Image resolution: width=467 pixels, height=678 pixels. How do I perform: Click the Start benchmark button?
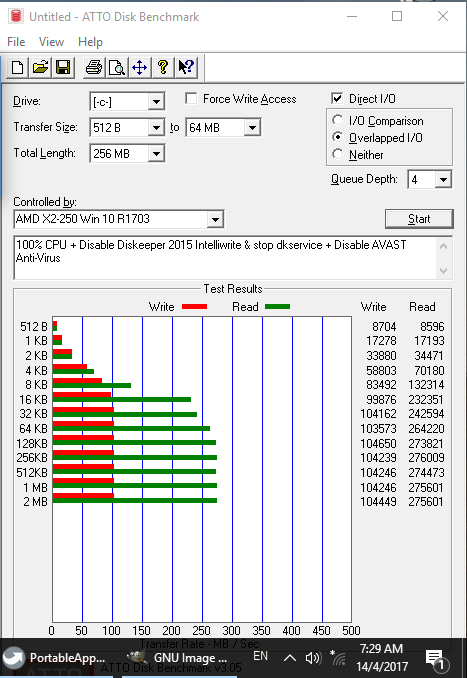pyautogui.click(x=419, y=219)
